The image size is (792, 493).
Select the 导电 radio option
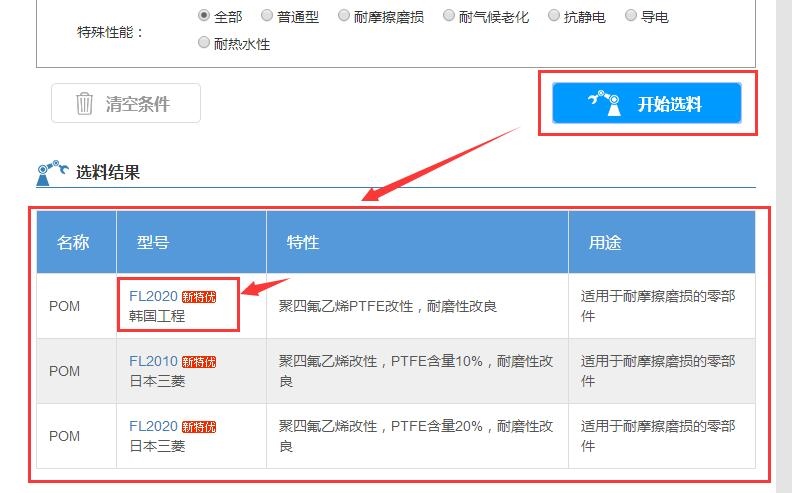[631, 16]
